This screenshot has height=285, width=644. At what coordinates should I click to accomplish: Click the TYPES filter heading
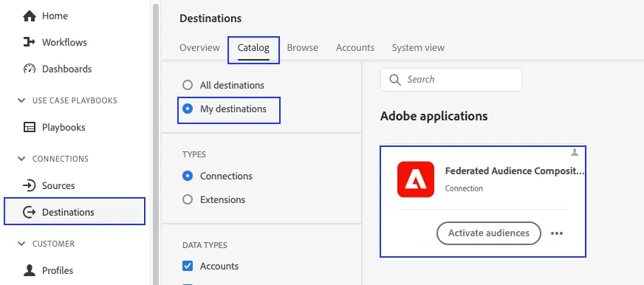pyautogui.click(x=194, y=154)
